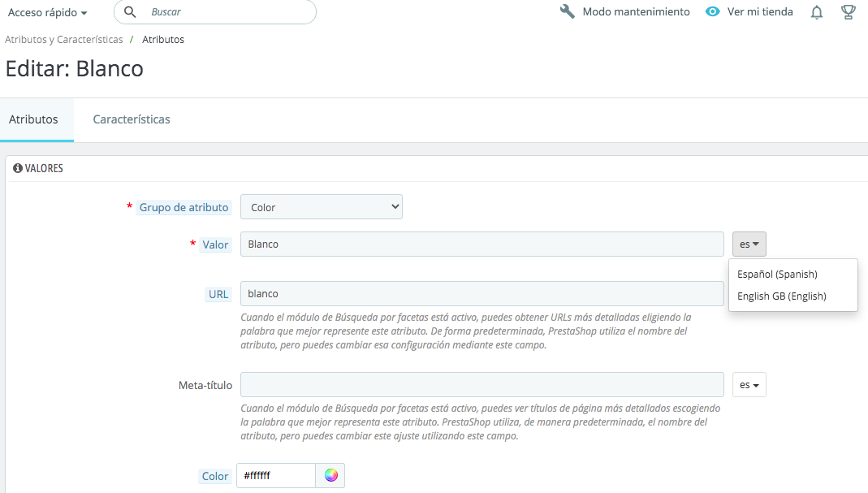Open the Acceso rápido dropdown
868x493 pixels.
tap(47, 13)
